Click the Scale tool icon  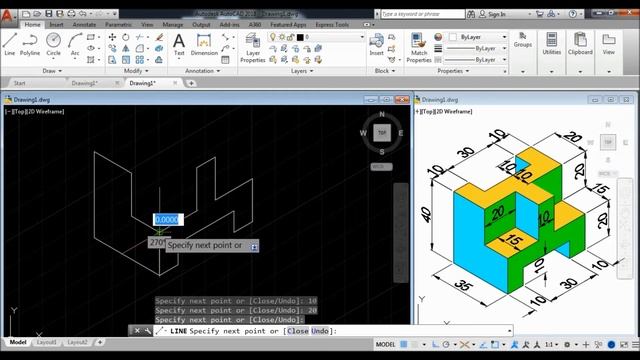[x=126, y=60]
